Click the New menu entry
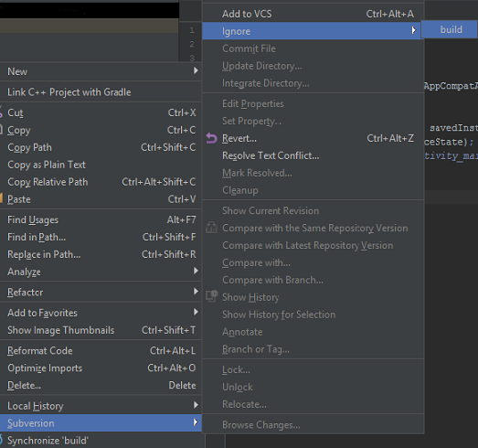Viewport: 478px width, 448px height. (101, 71)
